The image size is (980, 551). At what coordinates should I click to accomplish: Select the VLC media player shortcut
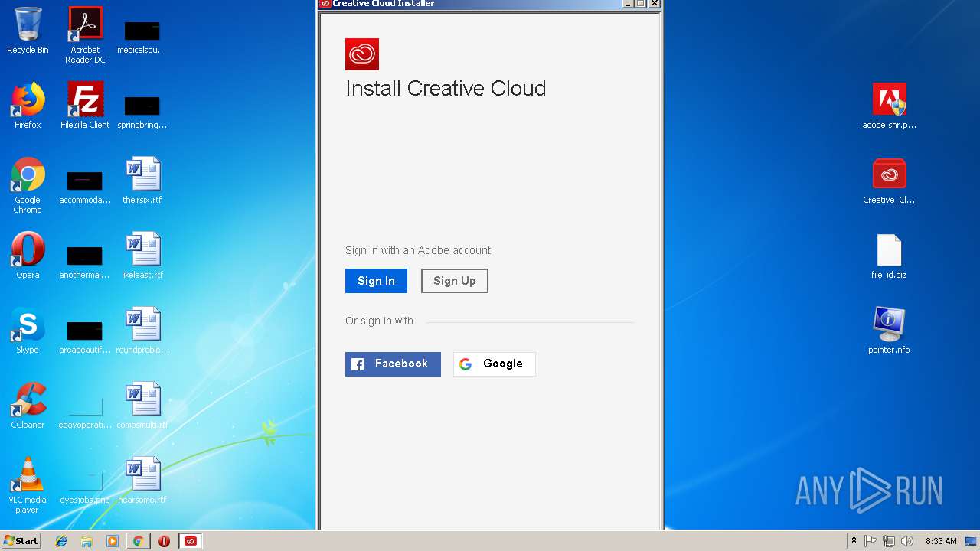pos(28,485)
